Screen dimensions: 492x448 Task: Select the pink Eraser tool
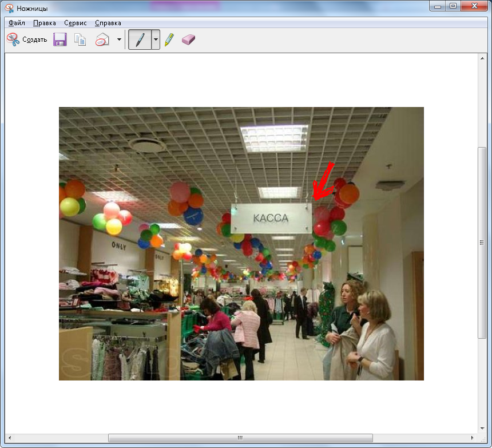click(x=188, y=39)
